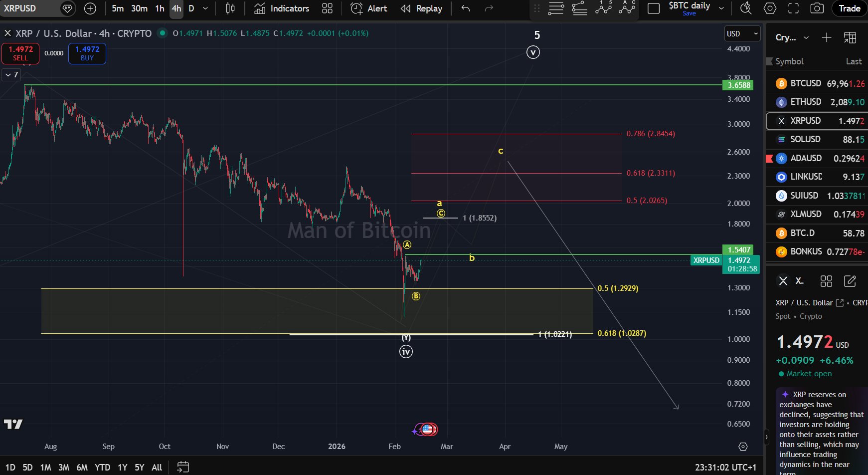
Task: Show All available chart data
Action: point(157,468)
